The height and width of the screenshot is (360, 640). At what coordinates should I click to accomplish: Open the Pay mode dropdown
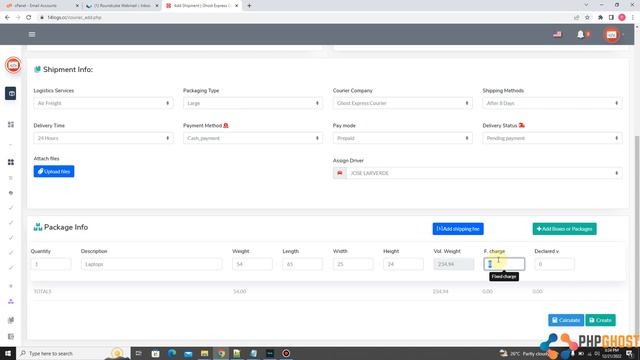coord(402,138)
